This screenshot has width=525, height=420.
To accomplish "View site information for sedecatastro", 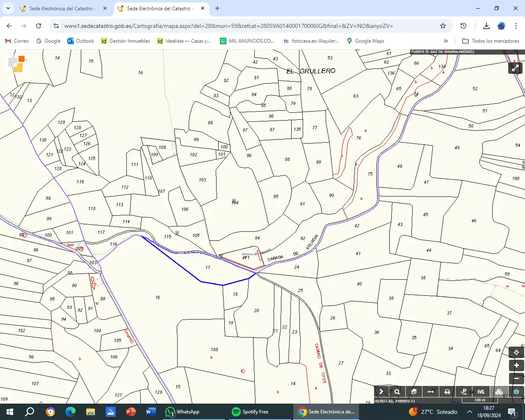I will tap(56, 26).
